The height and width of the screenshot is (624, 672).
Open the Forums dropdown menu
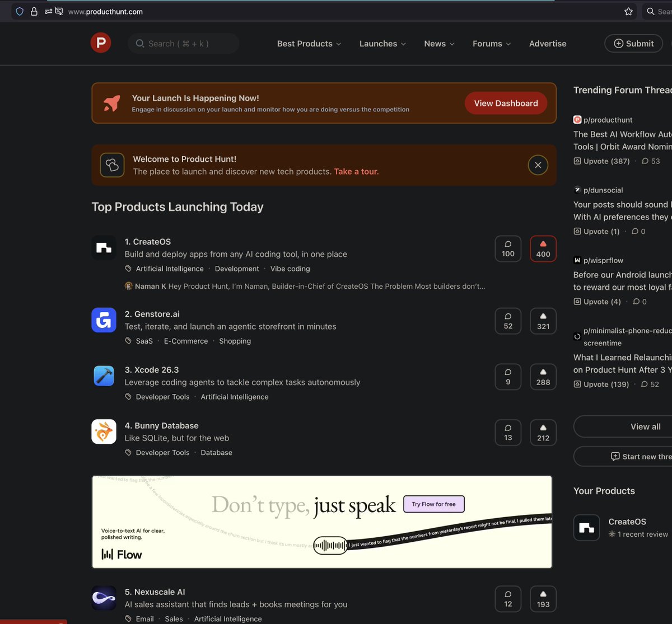click(x=492, y=44)
